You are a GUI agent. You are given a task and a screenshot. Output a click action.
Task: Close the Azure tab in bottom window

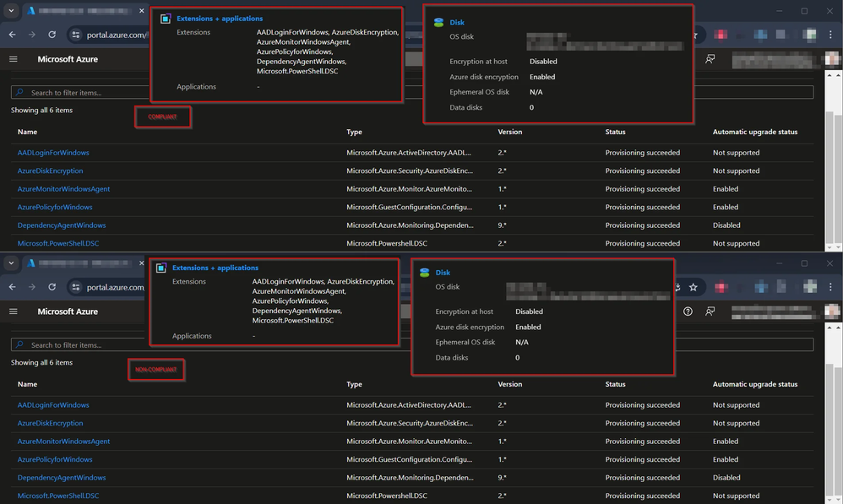141,263
